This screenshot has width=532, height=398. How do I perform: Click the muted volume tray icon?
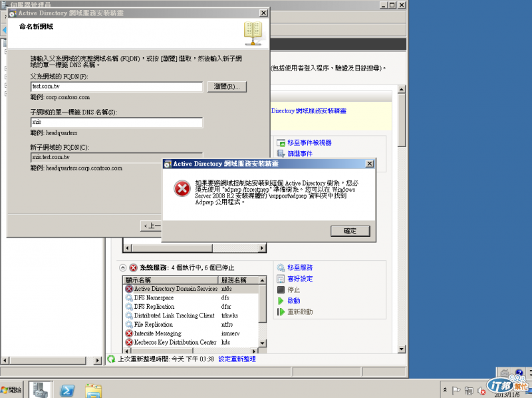(x=481, y=391)
